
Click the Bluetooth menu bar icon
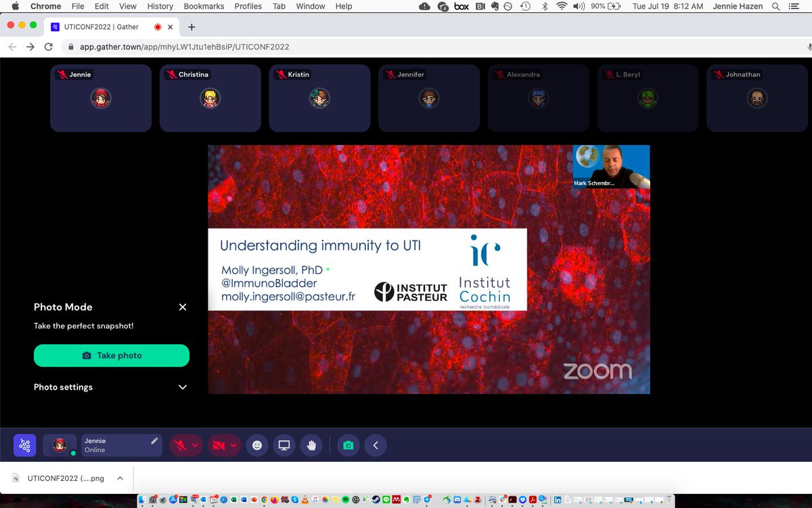pyautogui.click(x=544, y=6)
